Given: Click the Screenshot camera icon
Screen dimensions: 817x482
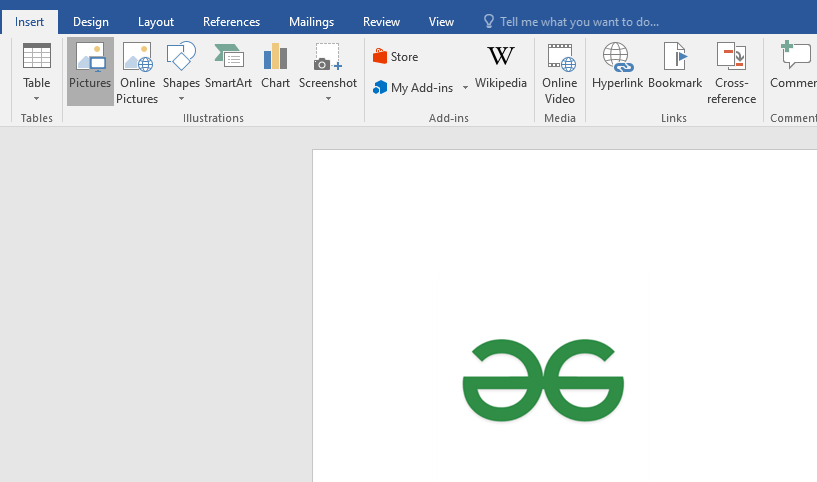Looking at the screenshot, I should point(327,57).
